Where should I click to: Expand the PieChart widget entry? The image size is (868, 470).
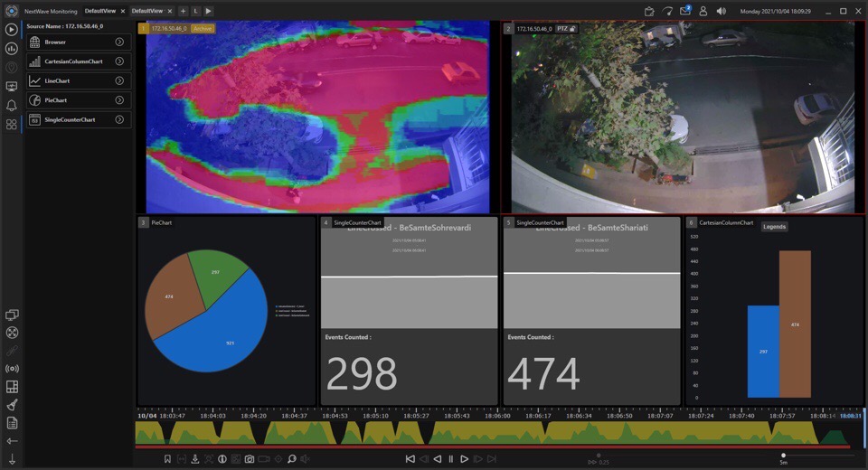(x=119, y=100)
